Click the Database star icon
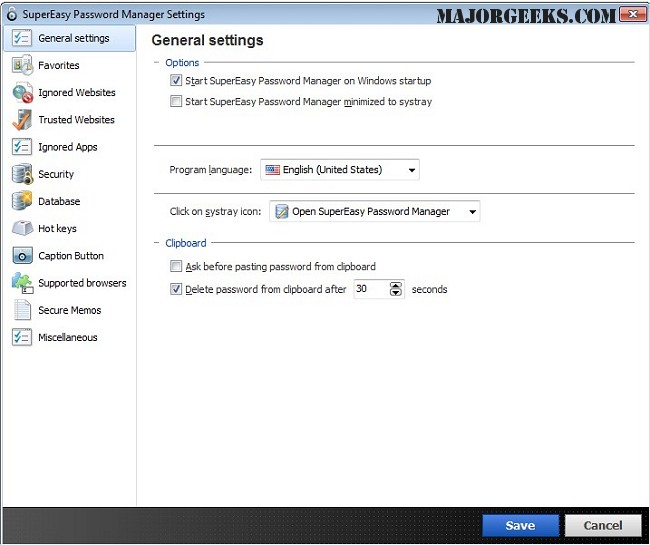Screen dimensions: 650x545 pos(22,201)
